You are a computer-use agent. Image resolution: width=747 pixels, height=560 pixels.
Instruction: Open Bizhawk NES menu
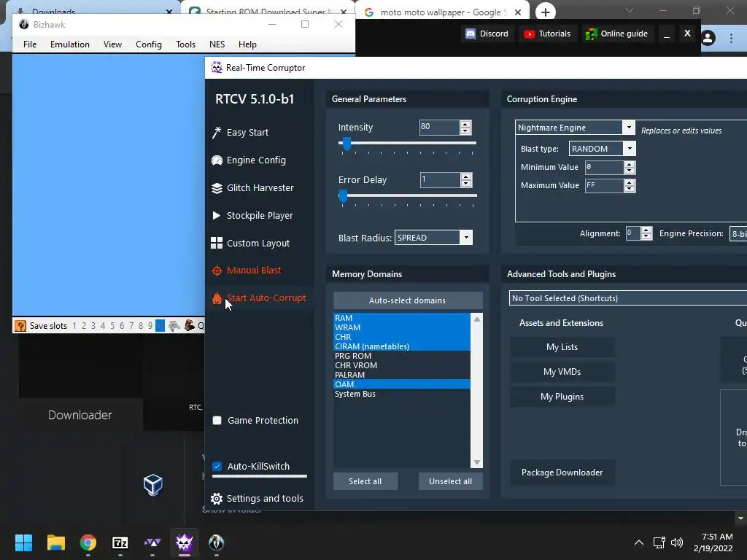tap(217, 44)
